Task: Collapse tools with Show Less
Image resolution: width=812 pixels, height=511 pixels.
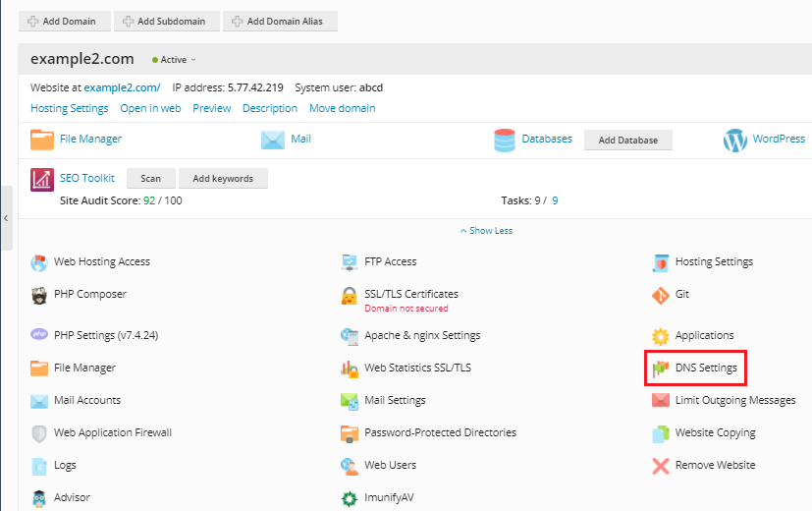Action: (x=486, y=231)
